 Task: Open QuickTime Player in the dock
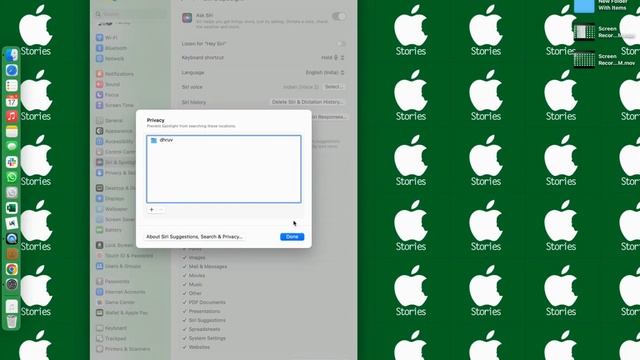[x=11, y=238]
